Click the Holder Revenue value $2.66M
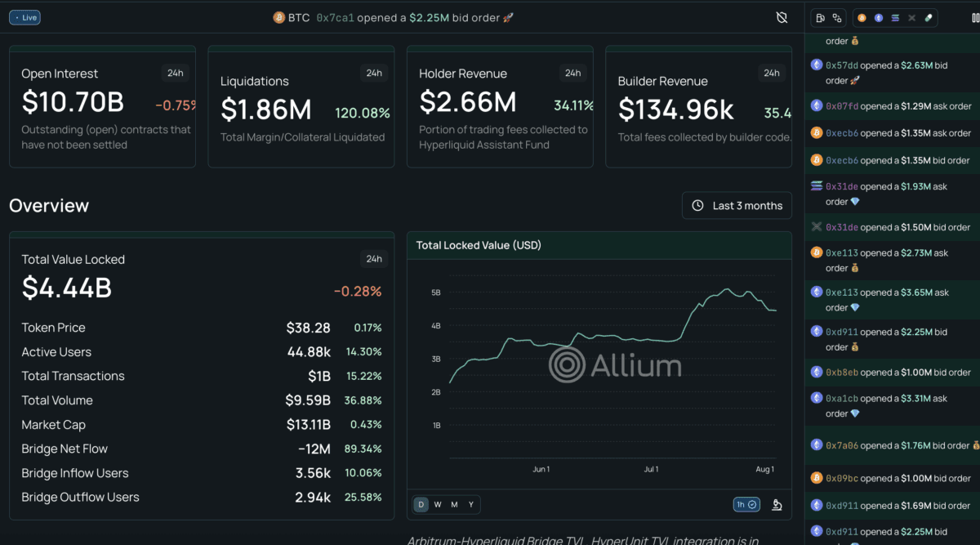 [x=468, y=103]
